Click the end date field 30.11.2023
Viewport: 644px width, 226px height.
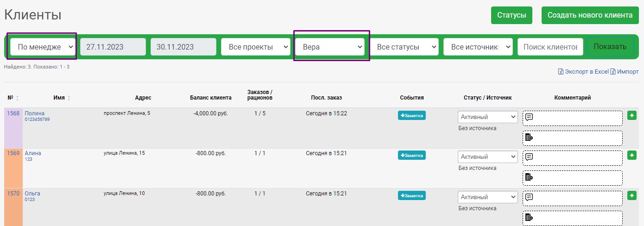183,47
